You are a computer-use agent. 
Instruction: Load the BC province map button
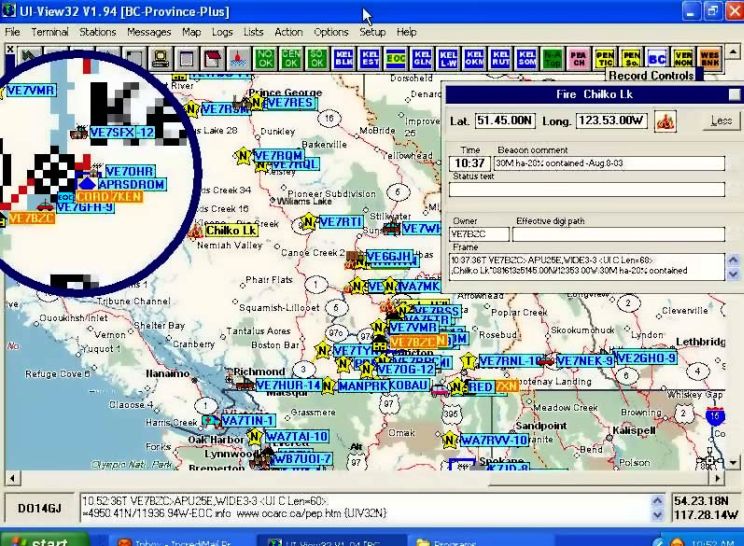(x=657, y=59)
